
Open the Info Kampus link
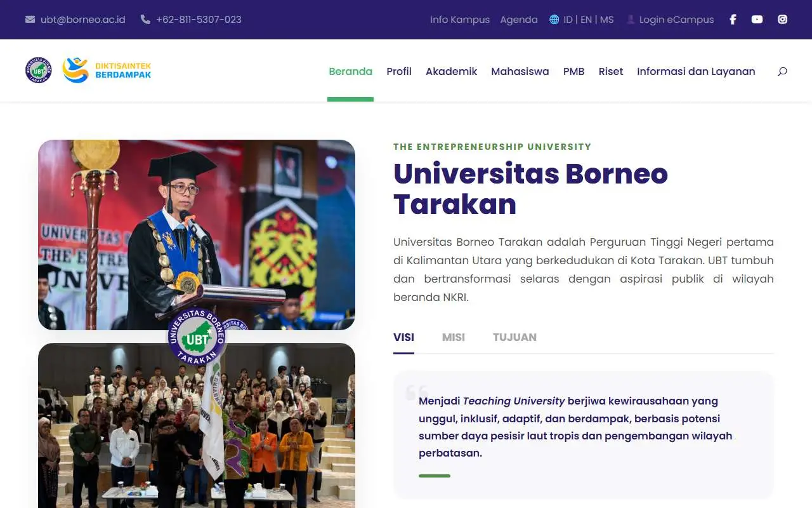(460, 20)
